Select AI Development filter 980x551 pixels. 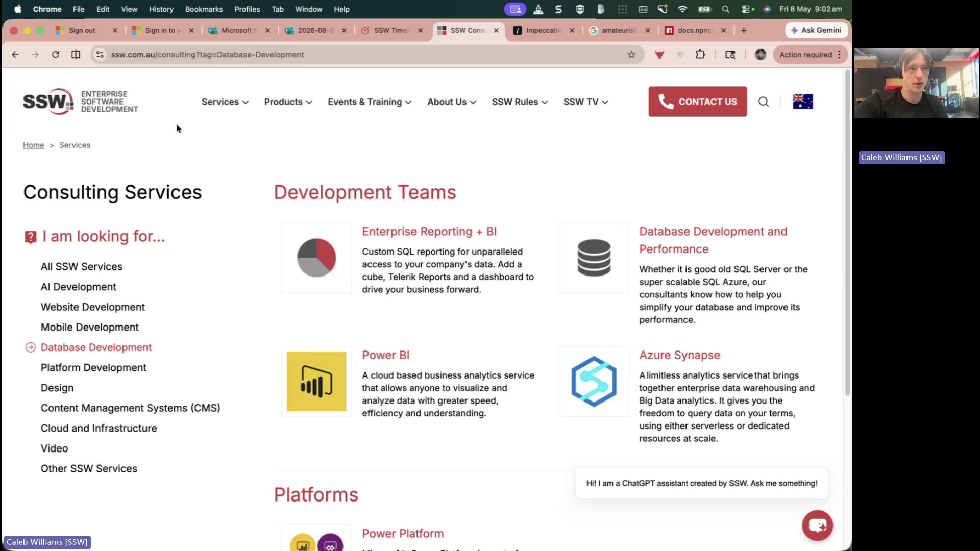[79, 287]
